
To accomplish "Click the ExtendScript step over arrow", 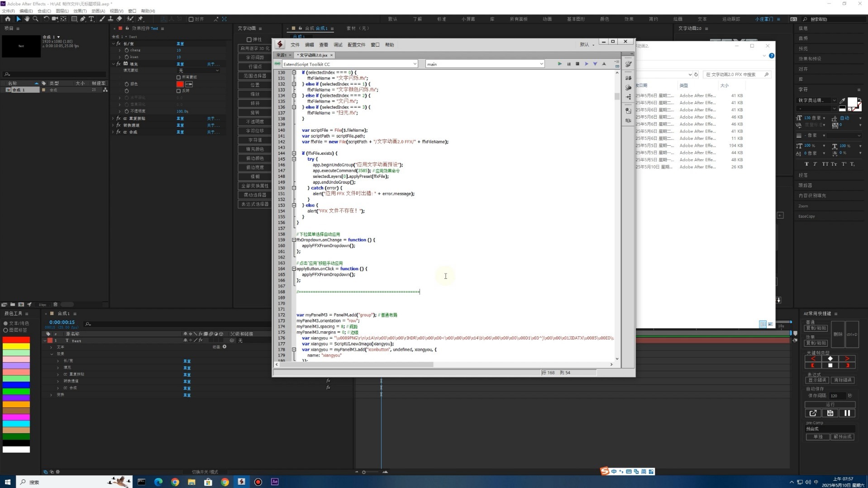I will (587, 64).
